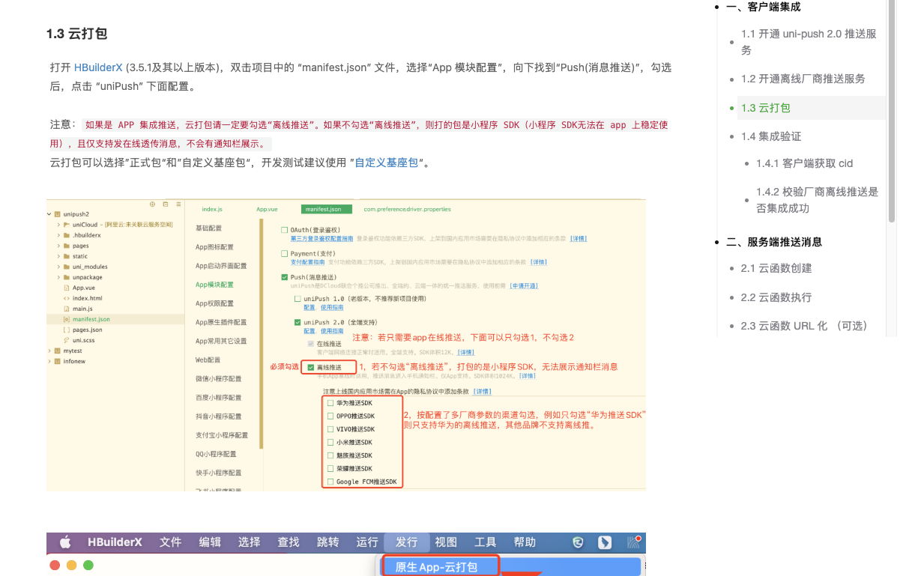
Task: Check the OPPO推送SDK checkbox
Action: [x=330, y=416]
